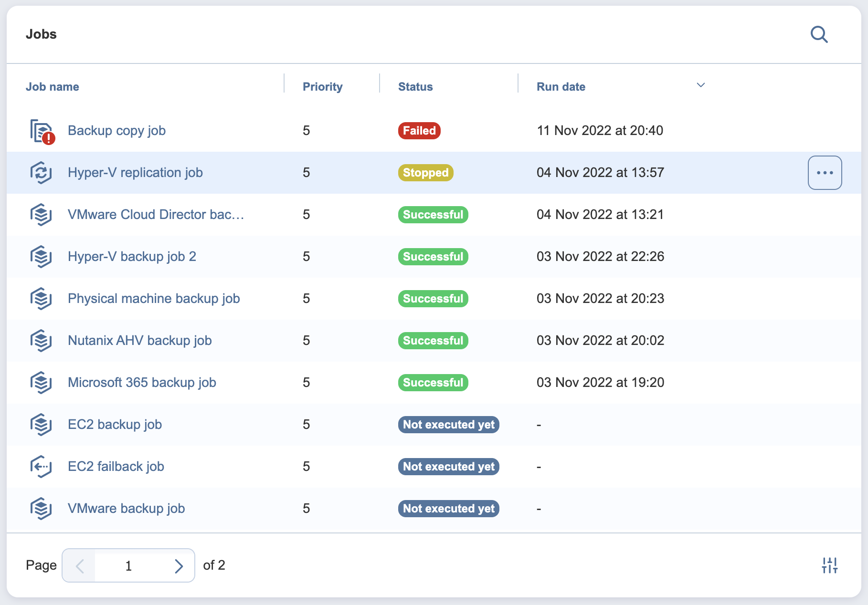Viewport: 868px width, 605px height.
Task: Click the previous page arrow
Action: [x=80, y=566]
